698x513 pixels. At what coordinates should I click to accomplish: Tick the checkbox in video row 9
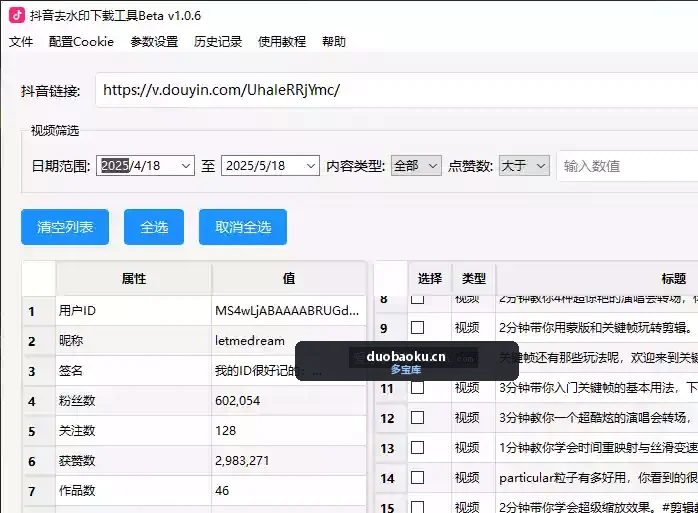pyautogui.click(x=418, y=328)
